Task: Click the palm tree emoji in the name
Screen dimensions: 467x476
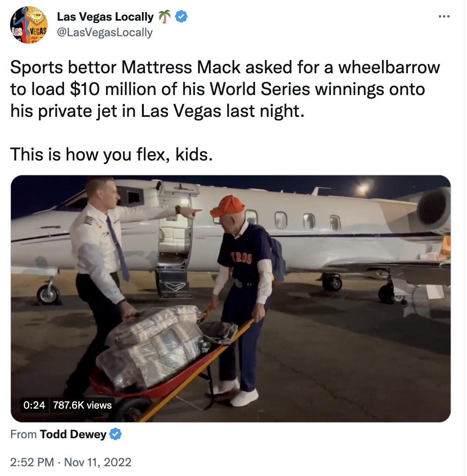Action: pyautogui.click(x=165, y=17)
